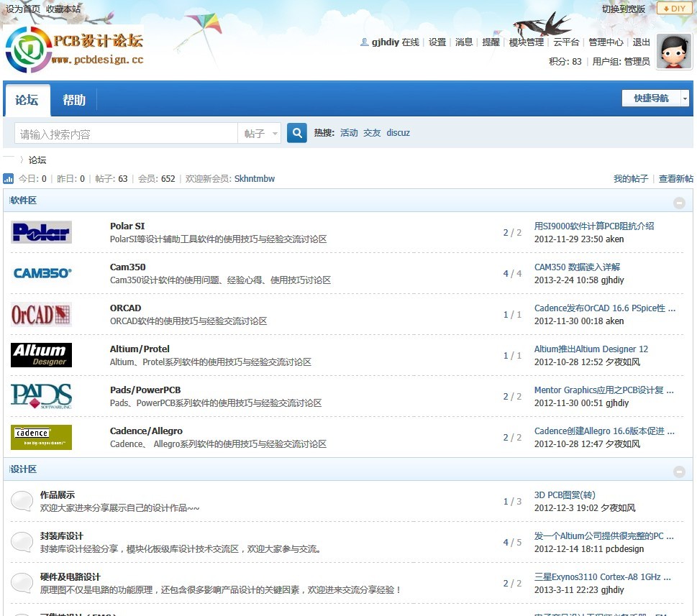Image resolution: width=697 pixels, height=616 pixels.
Task: Click the 收藏本站 link
Action: click(63, 9)
